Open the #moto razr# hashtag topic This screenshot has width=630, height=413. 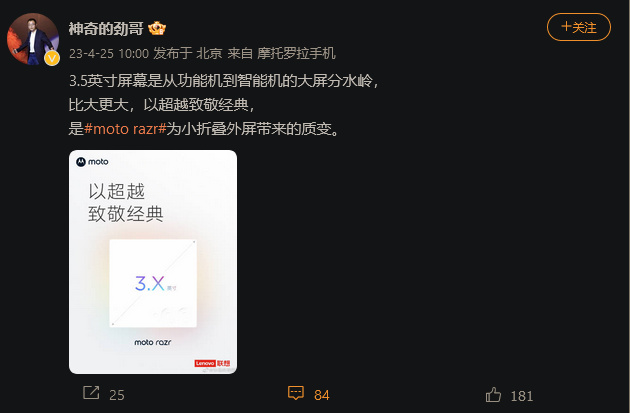coord(125,129)
